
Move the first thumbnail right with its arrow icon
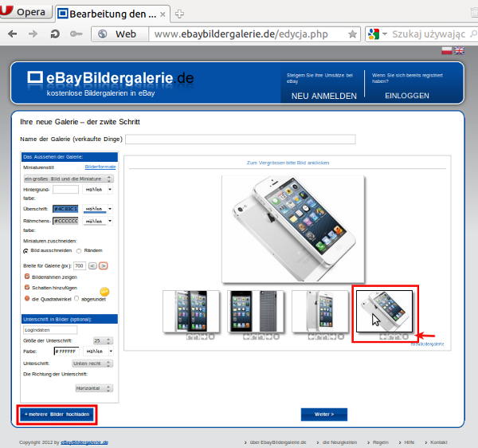click(204, 336)
